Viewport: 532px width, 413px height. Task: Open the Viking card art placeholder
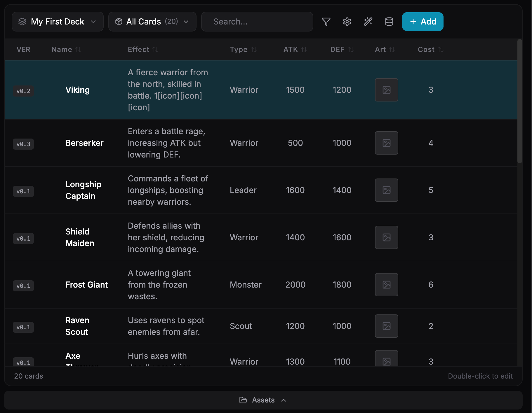point(386,90)
